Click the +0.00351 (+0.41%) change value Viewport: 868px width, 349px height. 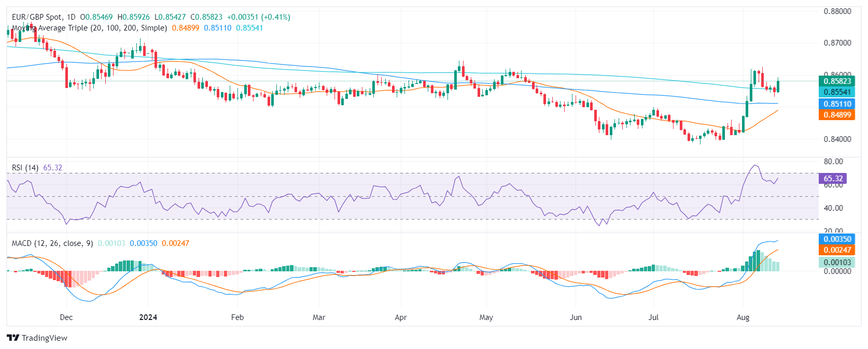pos(258,17)
